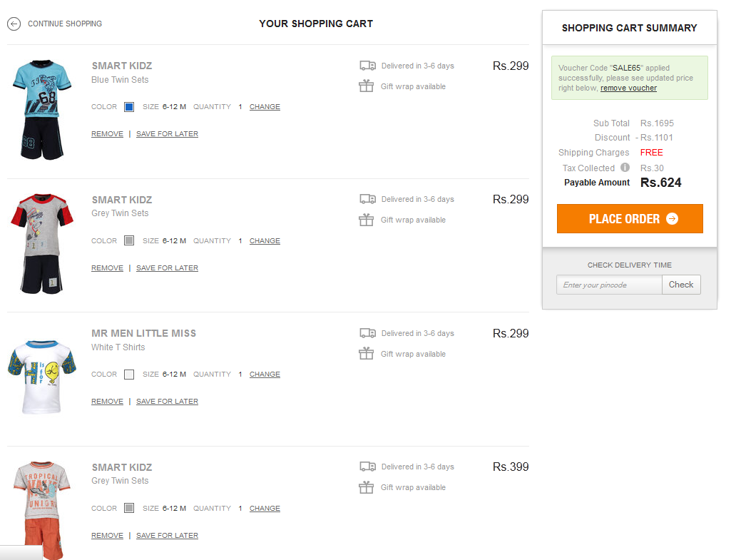Select white color swatch for White T Shirts
Viewport: 736px width, 560px height.
pos(129,374)
